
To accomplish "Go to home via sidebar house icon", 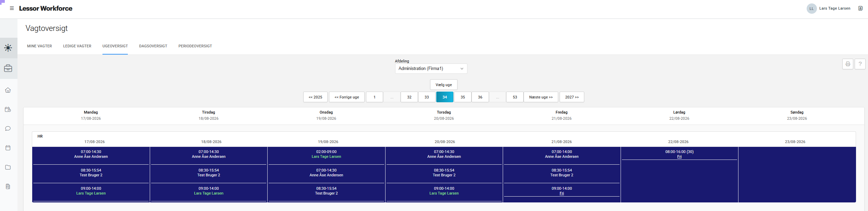I will [x=8, y=90].
